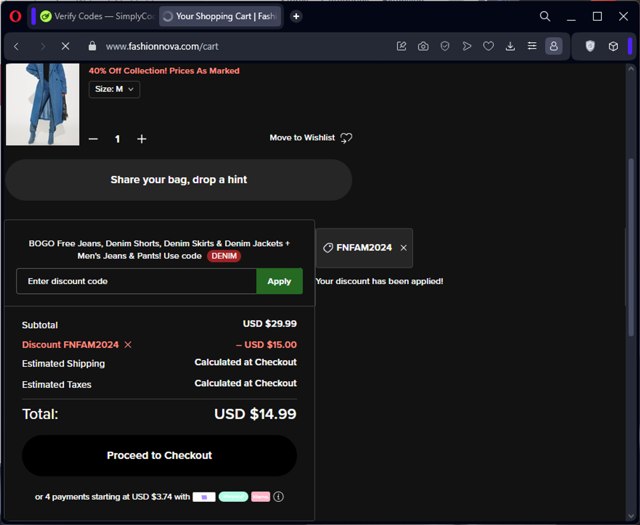
Task: Click the wishlist heart icon
Action: coord(346,138)
